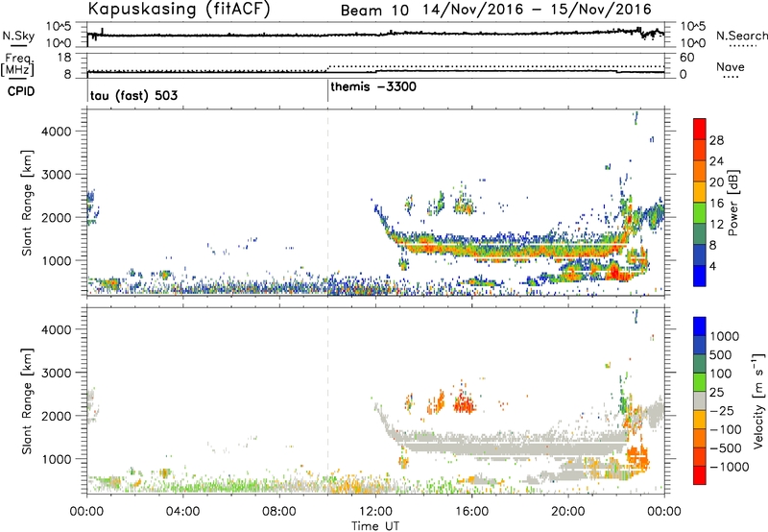Click the 'Nave' legend label

731,66
